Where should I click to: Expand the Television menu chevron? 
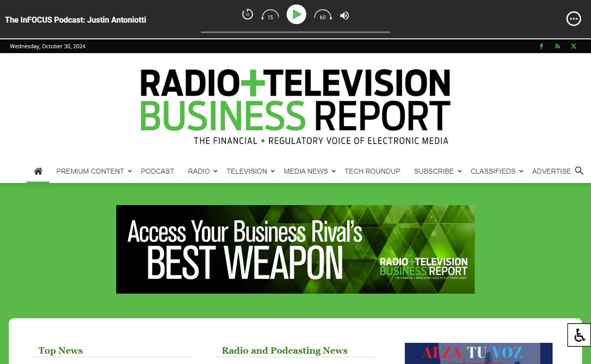coord(273,171)
